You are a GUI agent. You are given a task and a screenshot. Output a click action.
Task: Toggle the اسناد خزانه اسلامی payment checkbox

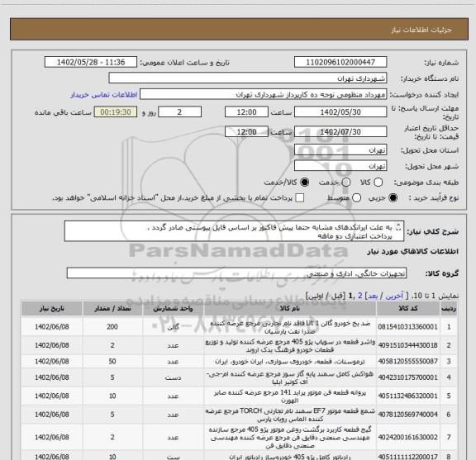[300, 198]
